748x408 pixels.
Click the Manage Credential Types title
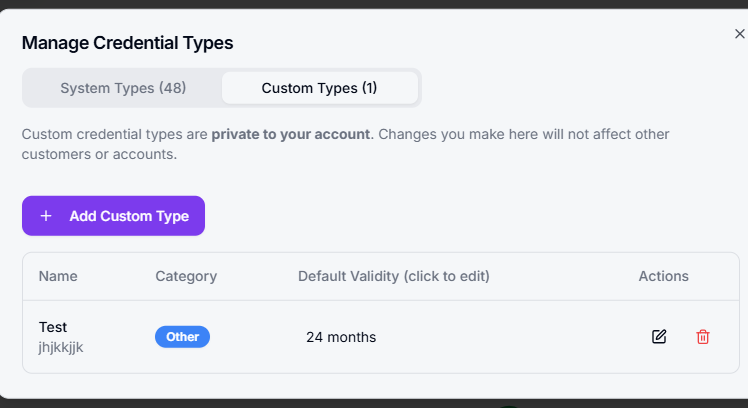(127, 43)
